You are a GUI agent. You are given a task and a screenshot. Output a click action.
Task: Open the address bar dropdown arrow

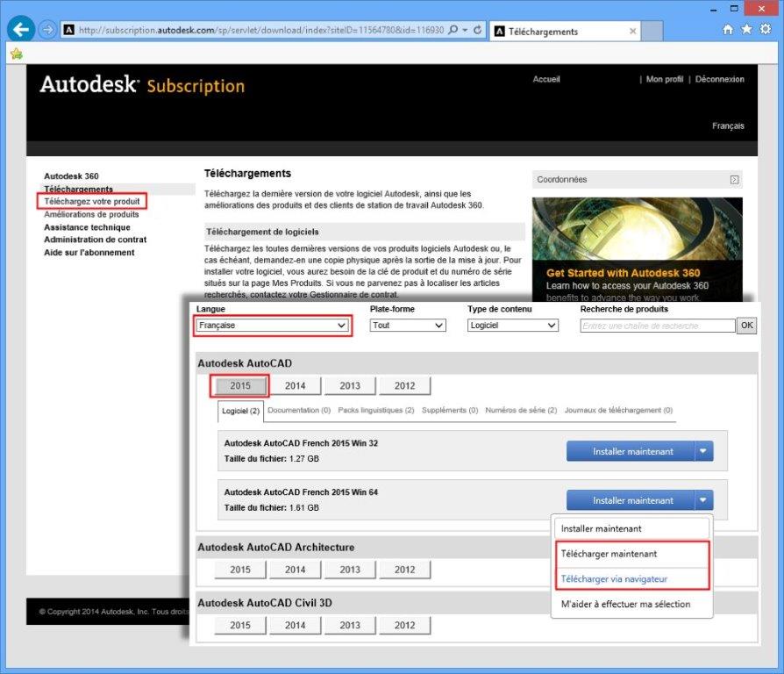tap(465, 30)
